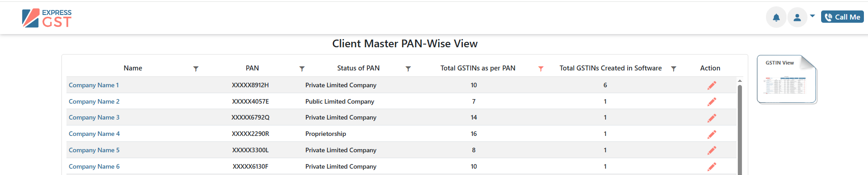
Task: Expand the user account dropdown arrow
Action: (x=812, y=16)
